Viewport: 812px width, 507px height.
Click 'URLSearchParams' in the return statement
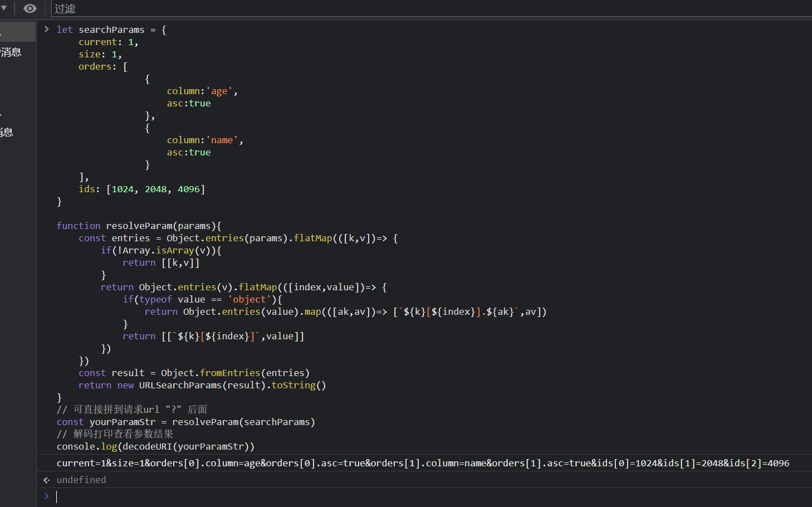point(180,385)
